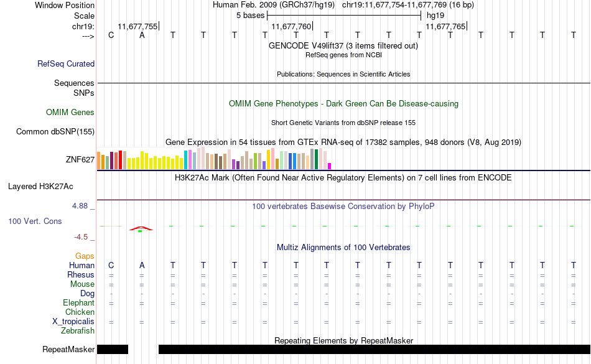This screenshot has width=591, height=364.
Task: Select the Dog species label
Action: pos(87,293)
